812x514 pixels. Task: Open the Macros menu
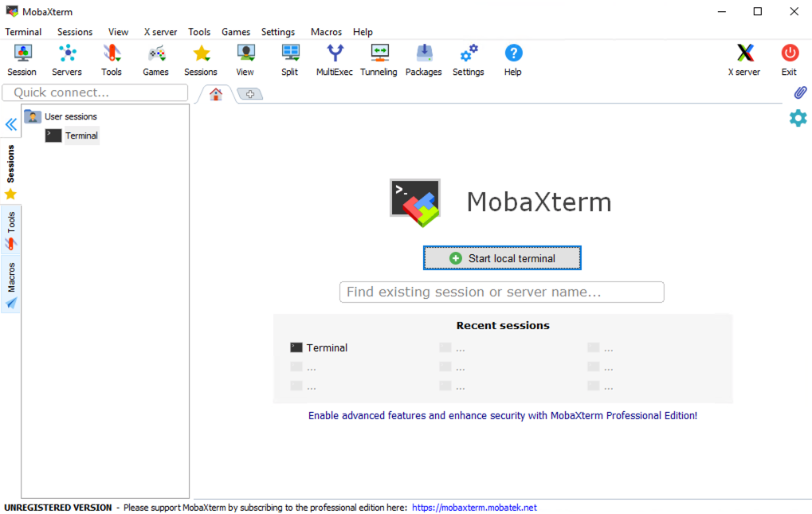[x=325, y=32]
